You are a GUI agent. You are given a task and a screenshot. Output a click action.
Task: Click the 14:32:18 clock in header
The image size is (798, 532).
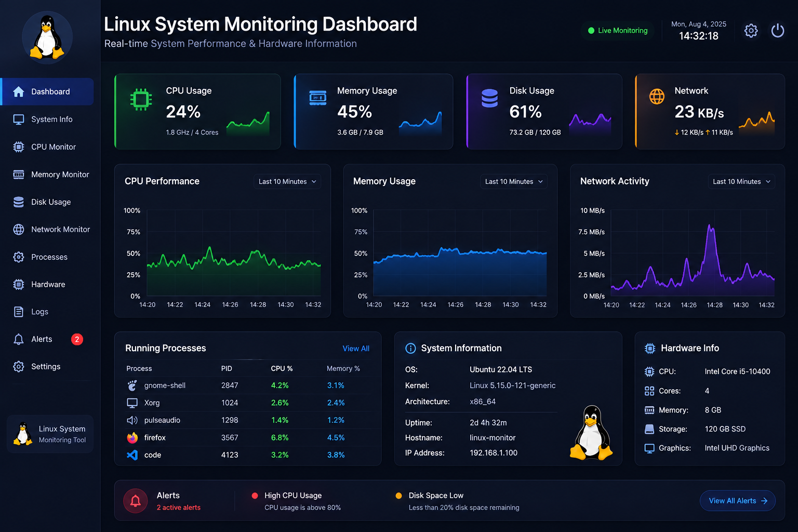[x=699, y=36]
